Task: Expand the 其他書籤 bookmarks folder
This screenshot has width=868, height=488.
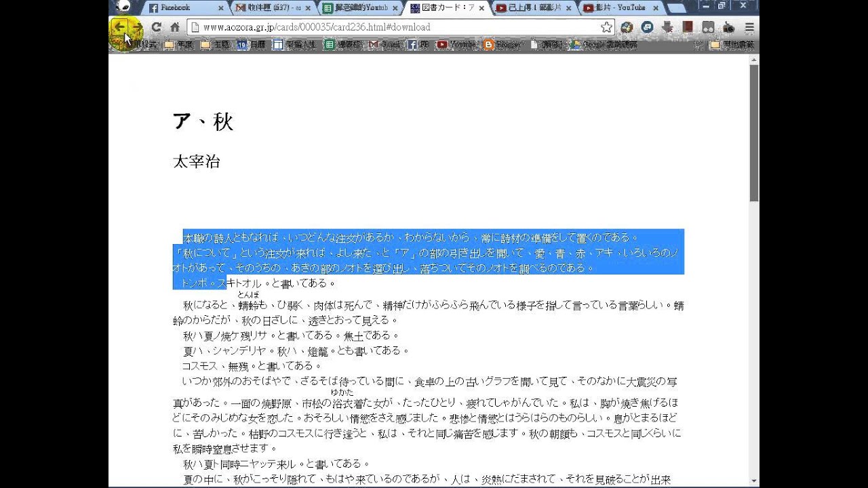Action: 731,45
